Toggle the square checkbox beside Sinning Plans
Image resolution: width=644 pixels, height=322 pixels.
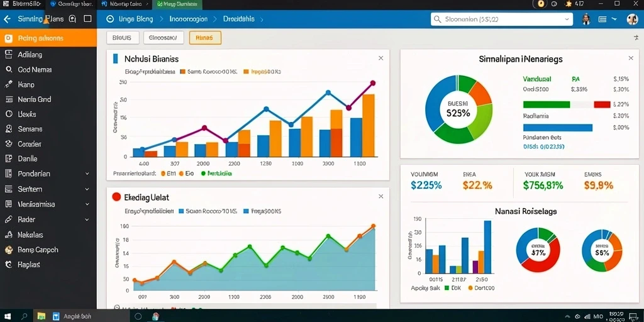(87, 19)
